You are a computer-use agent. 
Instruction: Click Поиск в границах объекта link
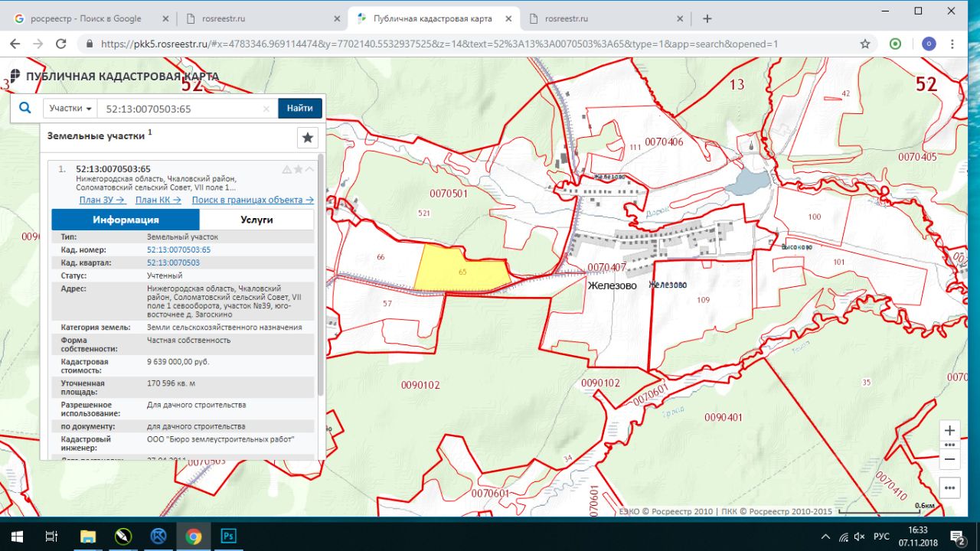click(253, 200)
